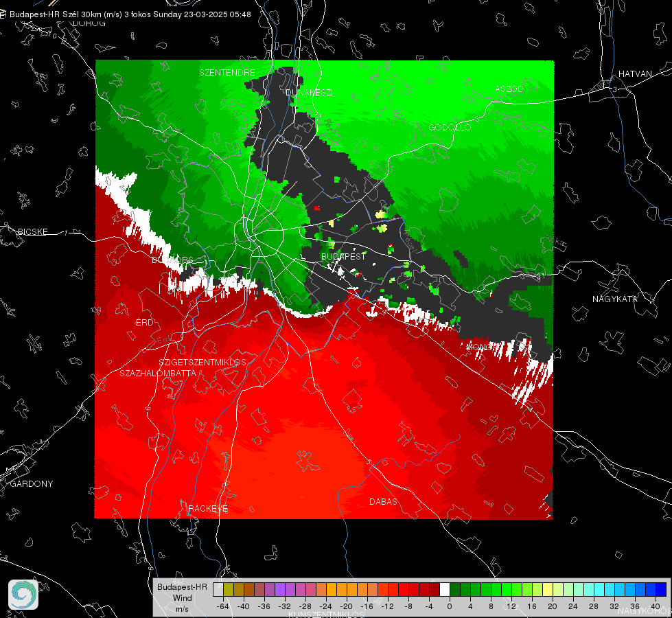The height and width of the screenshot is (618, 672).
Task: Click the timestamp '23-03-2025 05:48'
Action: coord(218,14)
